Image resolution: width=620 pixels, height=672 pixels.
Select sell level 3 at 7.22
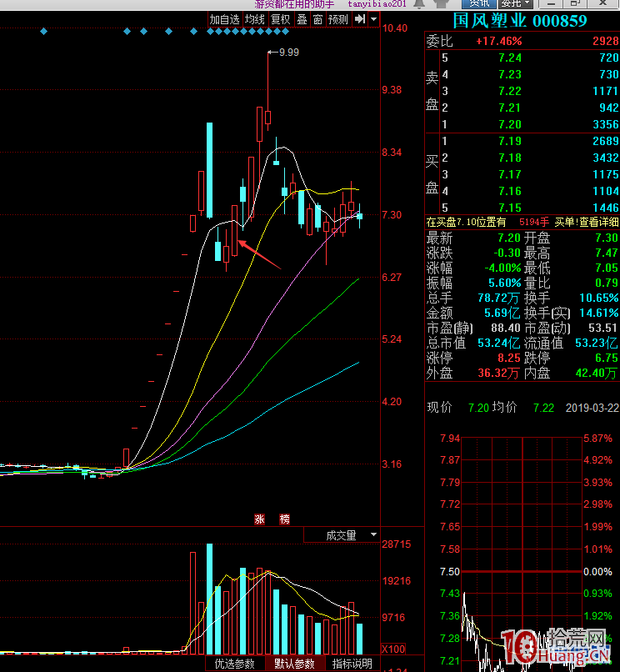pyautogui.click(x=522, y=91)
